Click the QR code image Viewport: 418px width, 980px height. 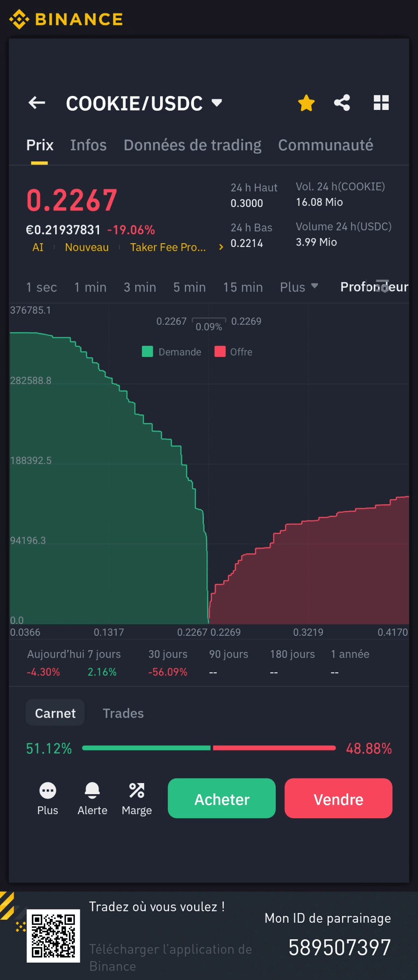click(x=54, y=936)
